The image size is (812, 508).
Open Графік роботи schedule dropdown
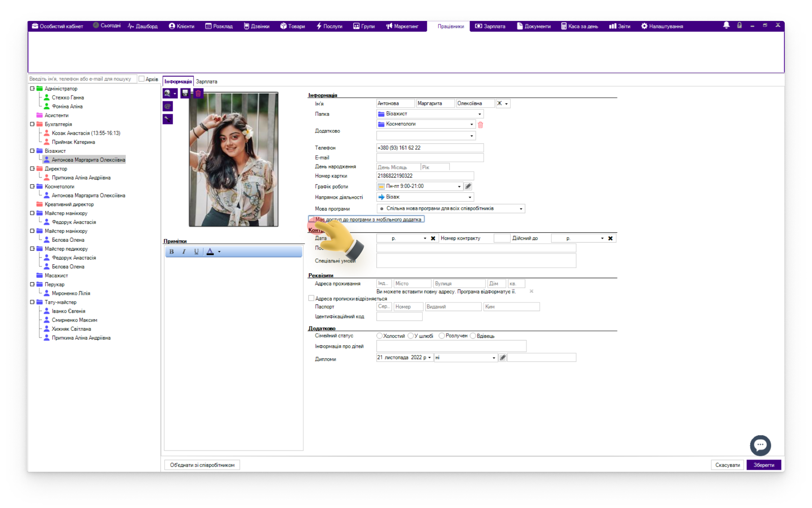point(420,186)
